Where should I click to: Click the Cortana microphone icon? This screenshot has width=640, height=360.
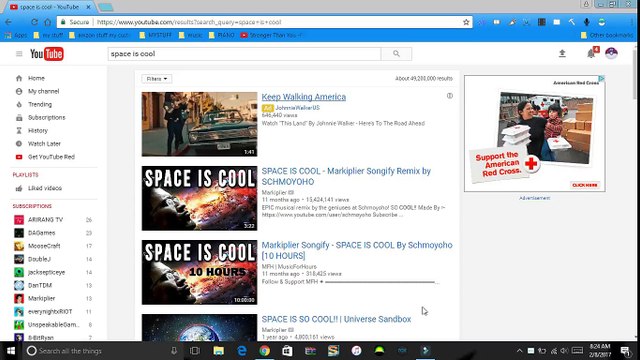pos(174,351)
